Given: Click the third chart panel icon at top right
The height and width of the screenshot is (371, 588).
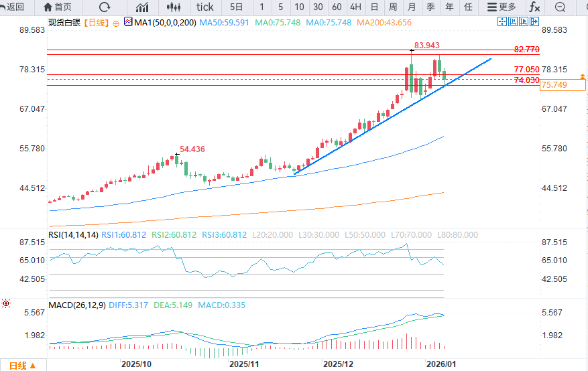Looking at the screenshot, I should coord(524,21).
